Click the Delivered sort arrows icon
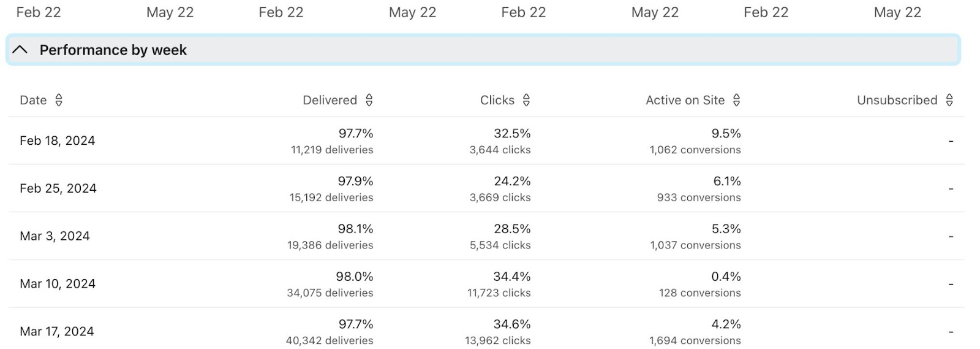 pyautogui.click(x=369, y=100)
